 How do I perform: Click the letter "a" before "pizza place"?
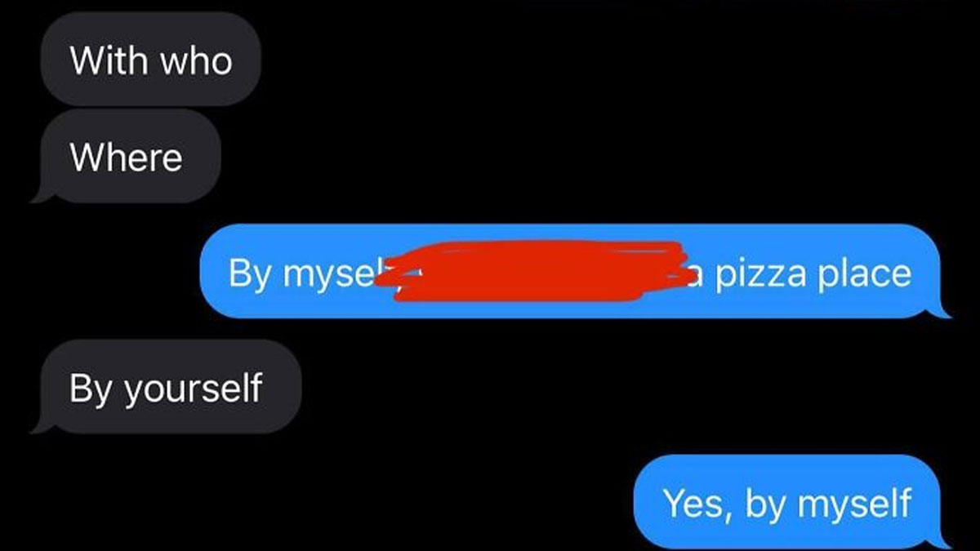[x=695, y=275]
